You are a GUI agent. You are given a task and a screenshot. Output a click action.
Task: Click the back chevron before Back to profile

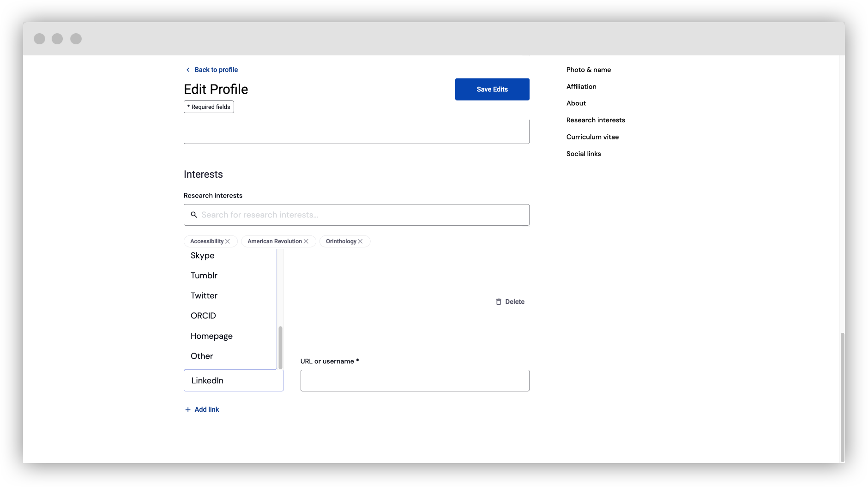coord(187,69)
